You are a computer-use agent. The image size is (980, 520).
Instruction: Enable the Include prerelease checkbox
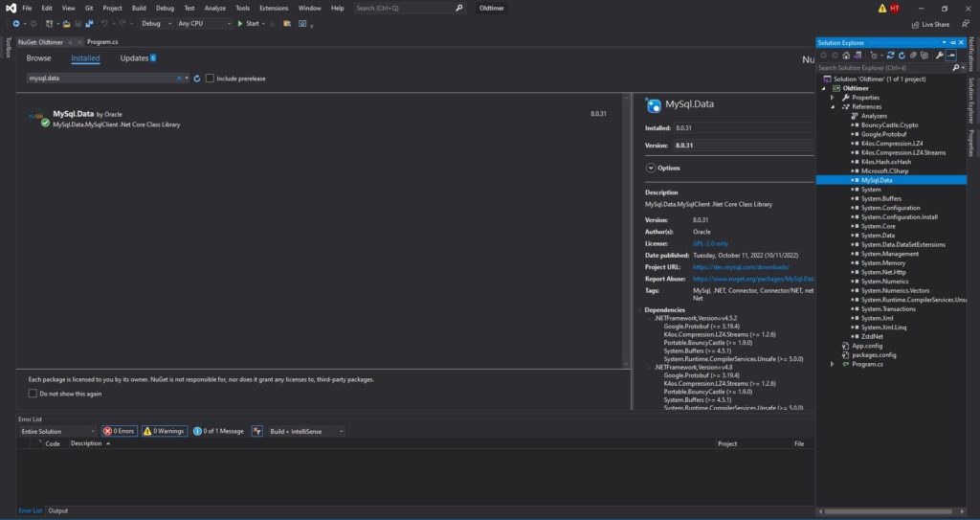pyautogui.click(x=211, y=79)
